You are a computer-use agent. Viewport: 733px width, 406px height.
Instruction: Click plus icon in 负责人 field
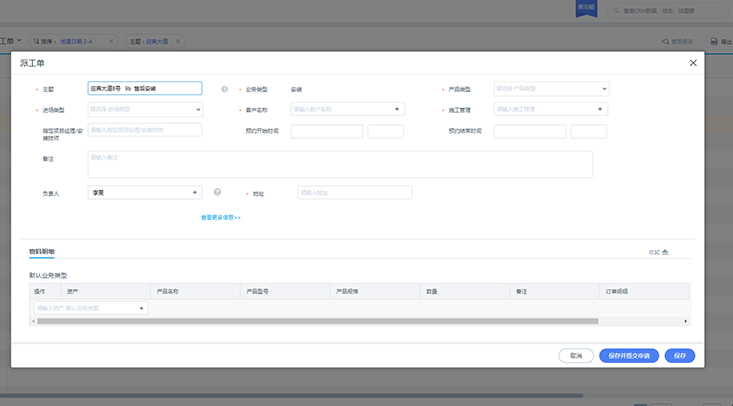pos(195,192)
